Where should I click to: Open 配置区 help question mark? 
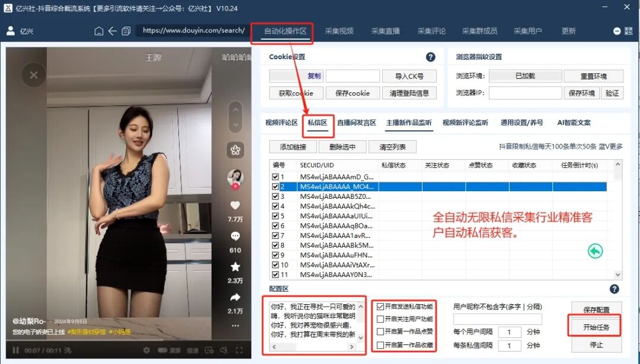click(x=614, y=289)
